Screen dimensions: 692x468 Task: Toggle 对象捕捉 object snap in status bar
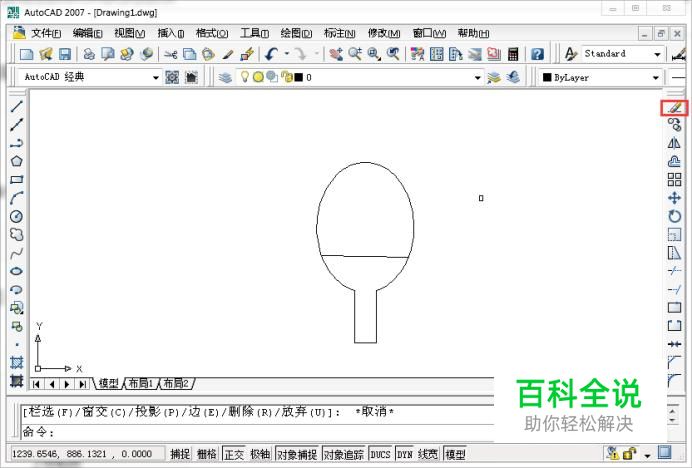[297, 454]
